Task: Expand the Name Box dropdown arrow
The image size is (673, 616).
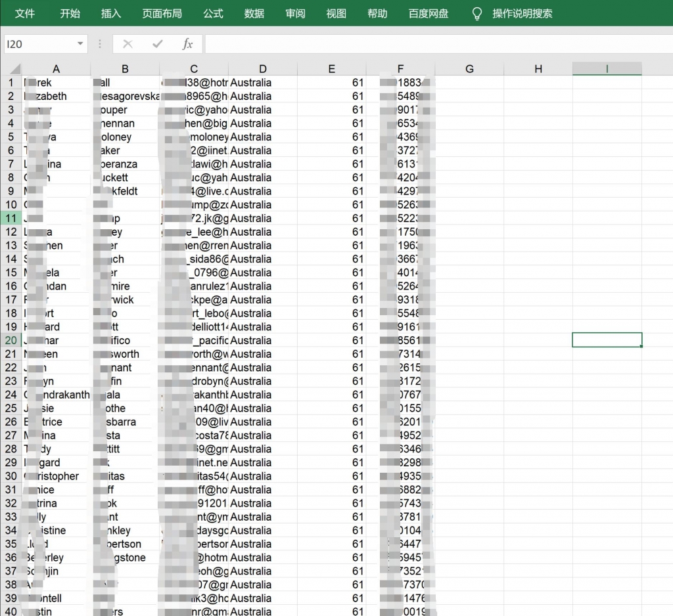Action: point(80,44)
